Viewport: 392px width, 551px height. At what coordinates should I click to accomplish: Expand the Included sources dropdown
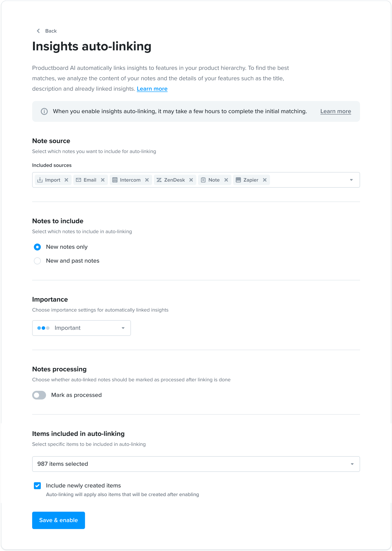point(351,180)
